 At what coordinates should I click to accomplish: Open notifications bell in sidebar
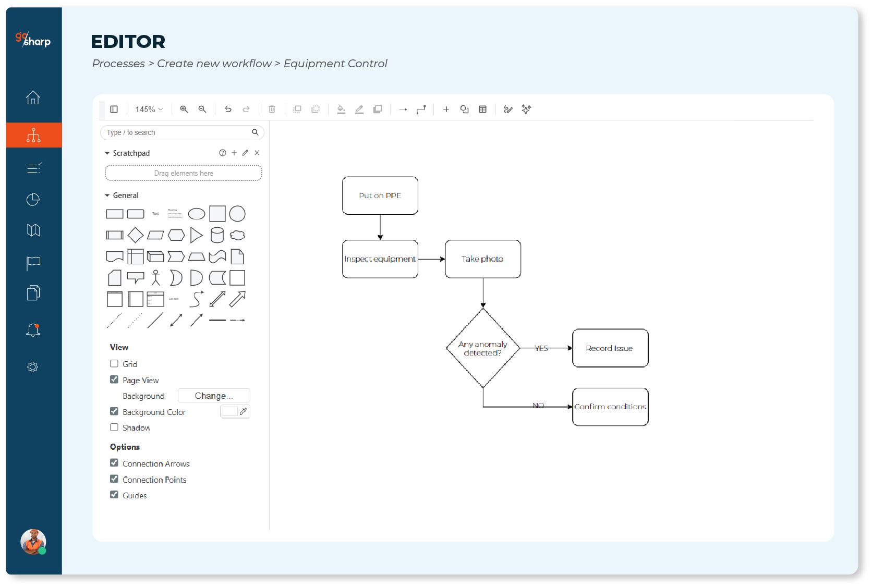[x=33, y=330]
